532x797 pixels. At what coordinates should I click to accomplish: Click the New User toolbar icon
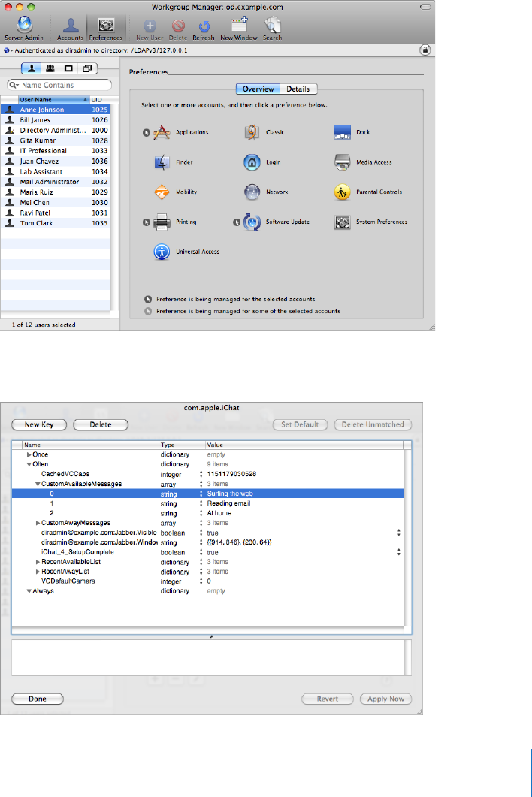coord(150,29)
